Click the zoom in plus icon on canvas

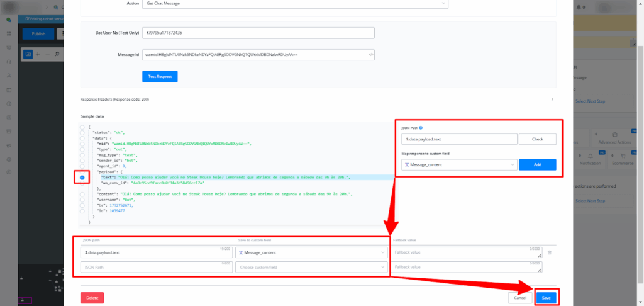point(38,54)
